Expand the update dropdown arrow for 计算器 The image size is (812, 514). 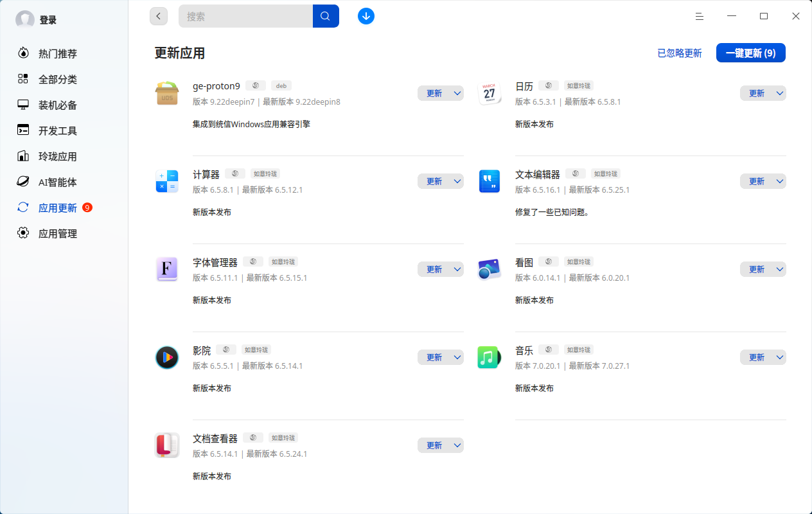tap(457, 181)
